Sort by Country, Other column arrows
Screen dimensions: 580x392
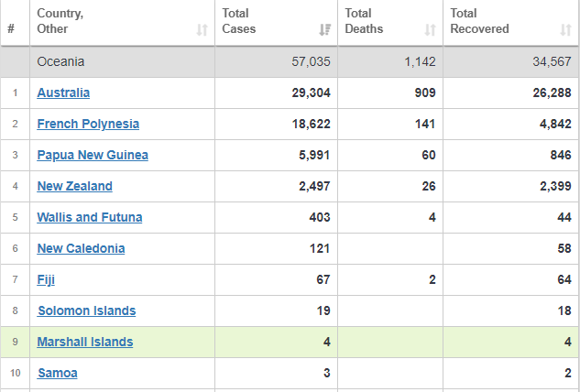202,29
